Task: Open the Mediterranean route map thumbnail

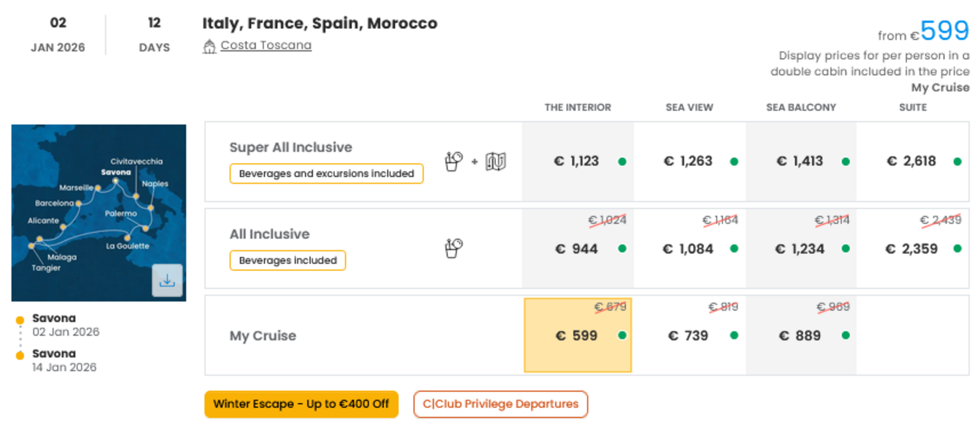Action: click(x=99, y=213)
